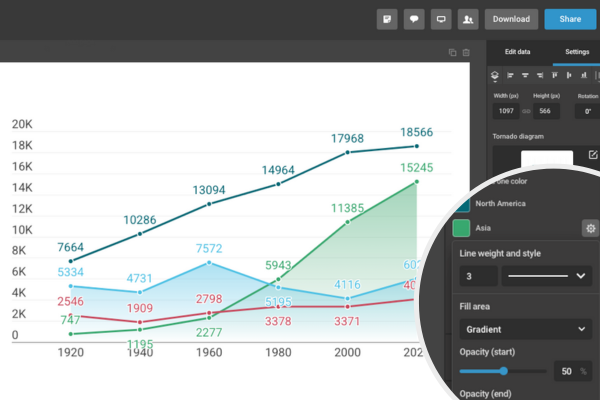Edit the Tornado diagram chart type

[x=593, y=155]
